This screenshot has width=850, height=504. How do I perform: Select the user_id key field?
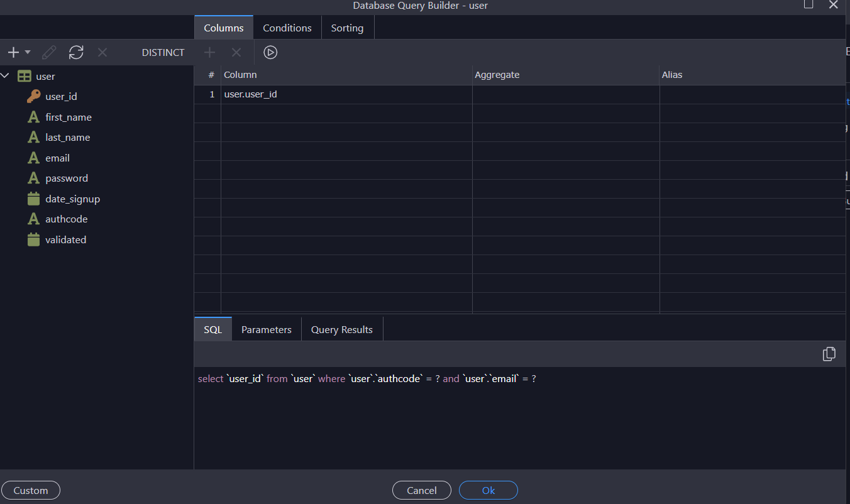click(x=61, y=97)
